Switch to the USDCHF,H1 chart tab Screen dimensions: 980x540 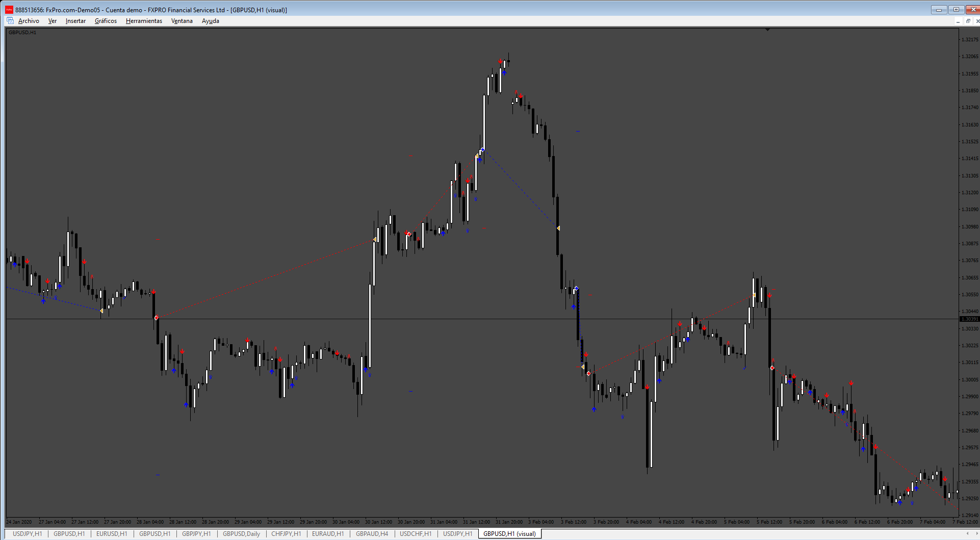point(416,534)
